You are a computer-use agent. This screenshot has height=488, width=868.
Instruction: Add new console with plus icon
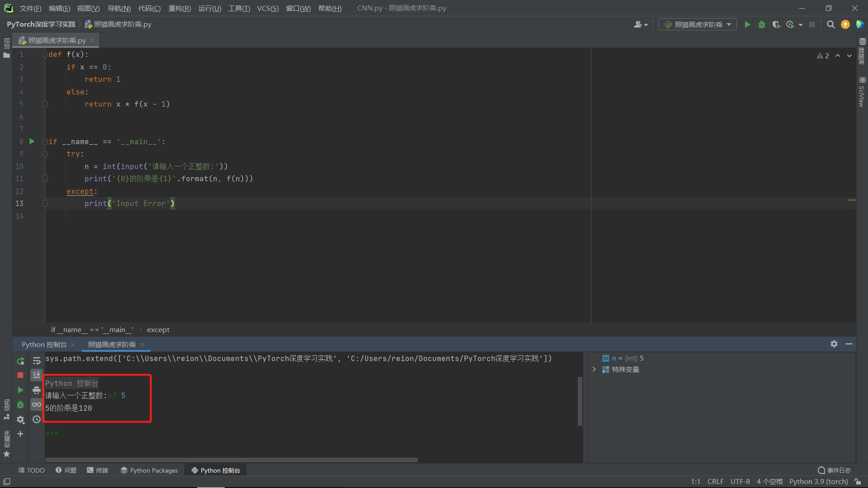pos(20,434)
